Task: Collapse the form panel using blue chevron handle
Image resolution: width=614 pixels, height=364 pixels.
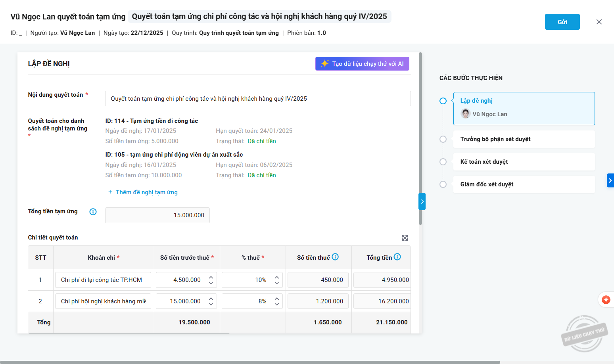Action: point(422,201)
